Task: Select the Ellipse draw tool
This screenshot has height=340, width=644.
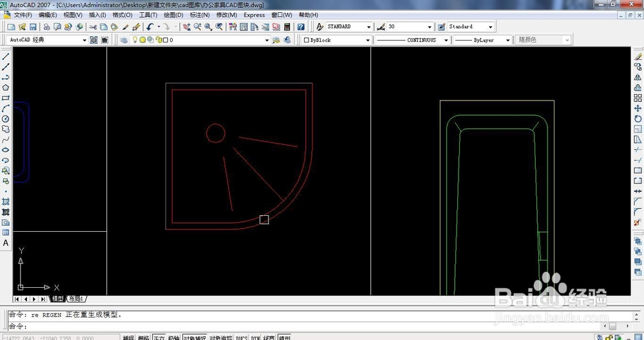Action: 6,150
